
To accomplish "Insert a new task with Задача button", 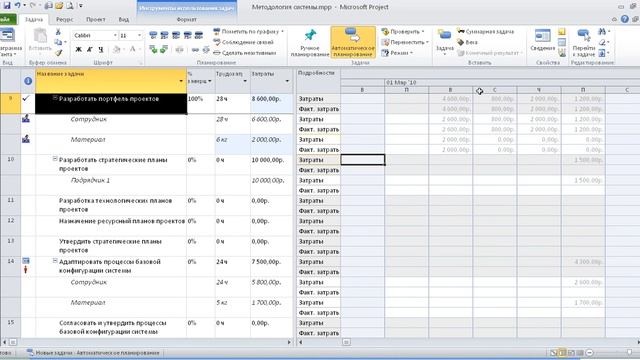I will 444,42.
